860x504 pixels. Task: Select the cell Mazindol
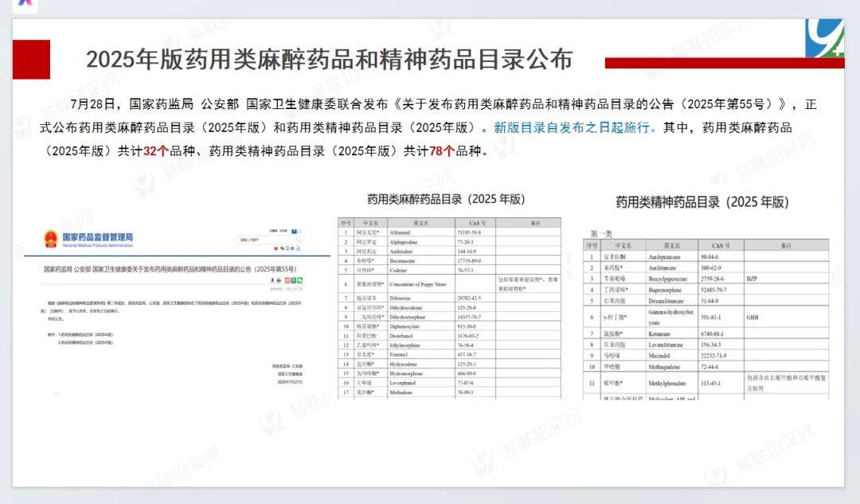point(672,355)
